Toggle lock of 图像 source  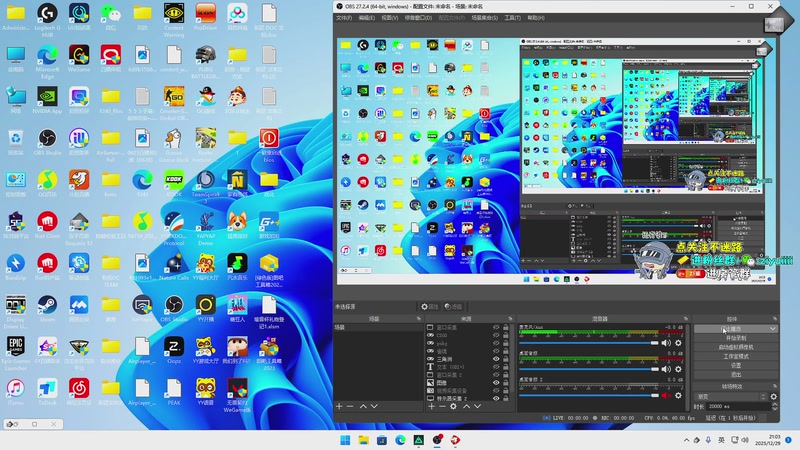coord(506,382)
